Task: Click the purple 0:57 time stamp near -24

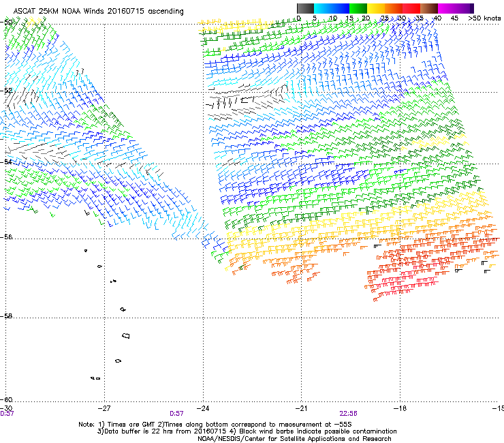Action: click(x=176, y=414)
